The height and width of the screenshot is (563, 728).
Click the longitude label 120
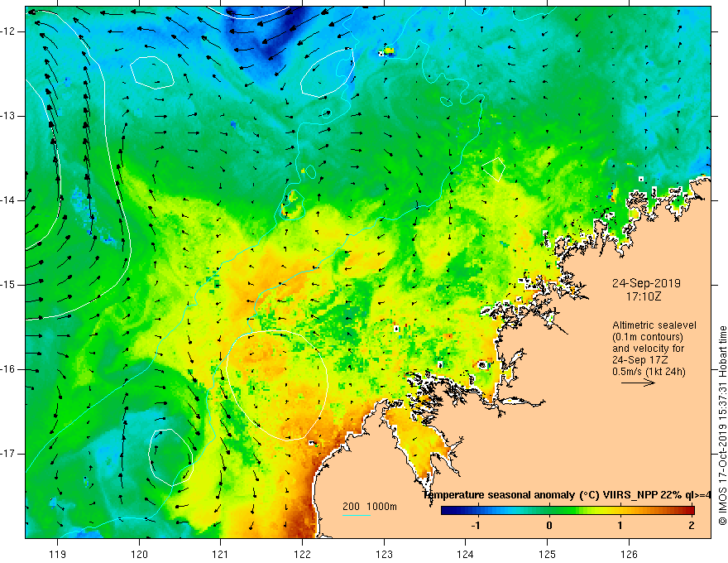pos(139,554)
